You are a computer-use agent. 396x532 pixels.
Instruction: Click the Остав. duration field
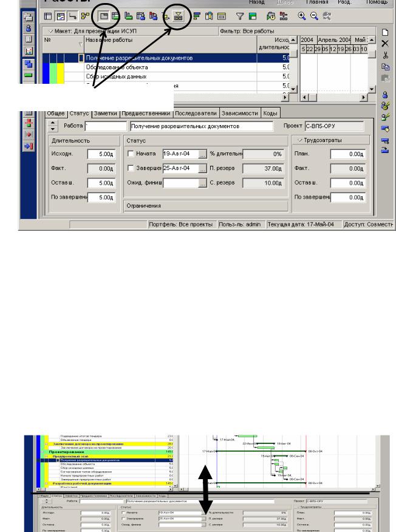point(101,183)
